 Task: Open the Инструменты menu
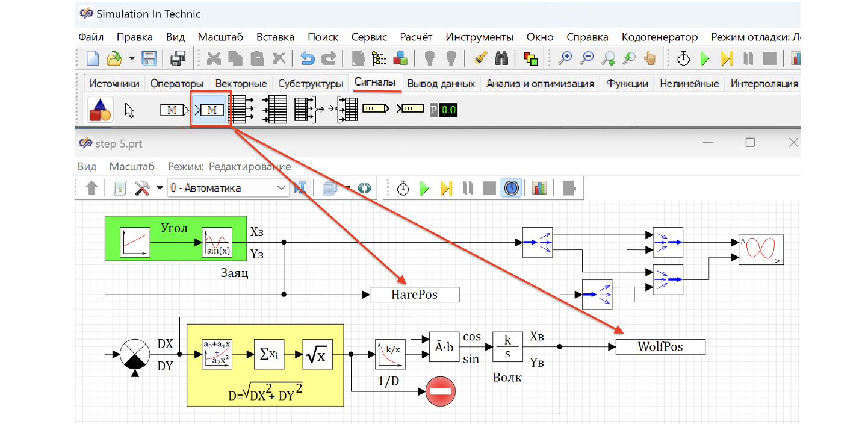pos(480,37)
